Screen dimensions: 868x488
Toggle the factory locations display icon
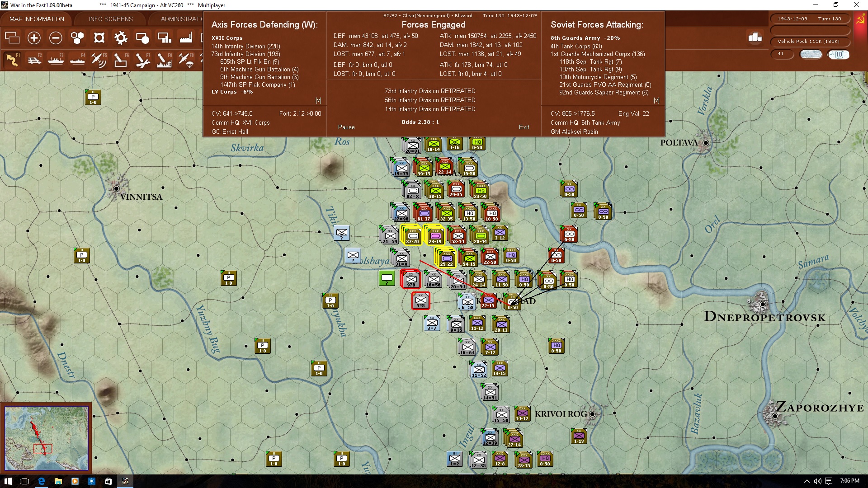pyautogui.click(x=186, y=38)
